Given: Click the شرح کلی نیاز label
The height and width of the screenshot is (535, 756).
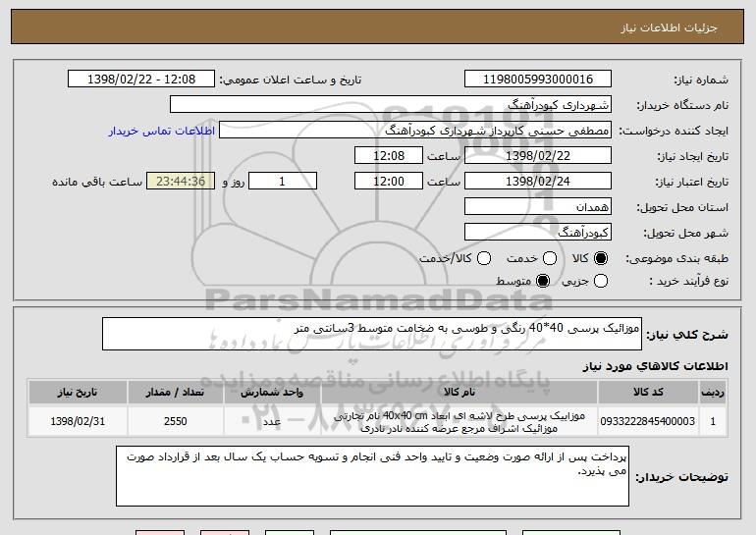Looking at the screenshot, I should pos(687,335).
